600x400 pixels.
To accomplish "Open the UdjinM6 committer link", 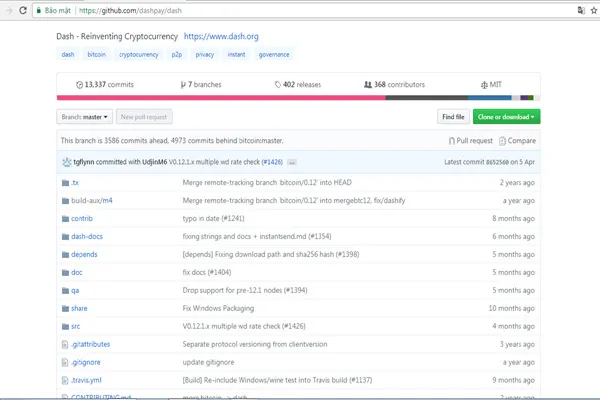I will click(x=155, y=162).
